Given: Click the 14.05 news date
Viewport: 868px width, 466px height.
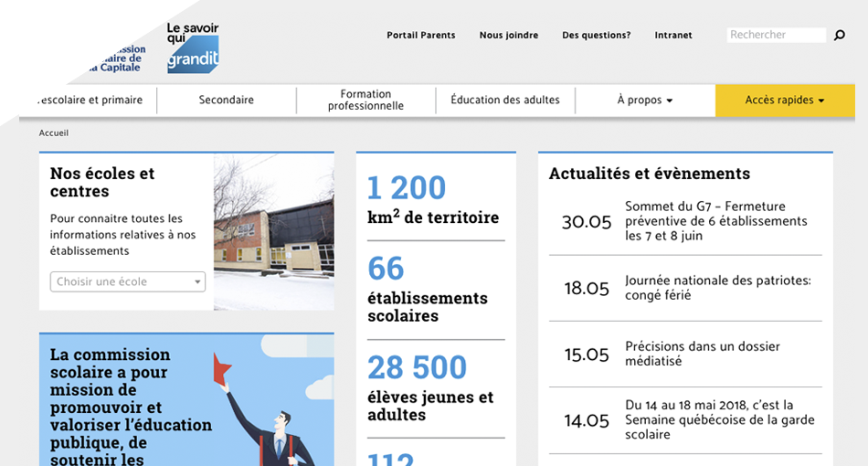Looking at the screenshot, I should (x=587, y=420).
